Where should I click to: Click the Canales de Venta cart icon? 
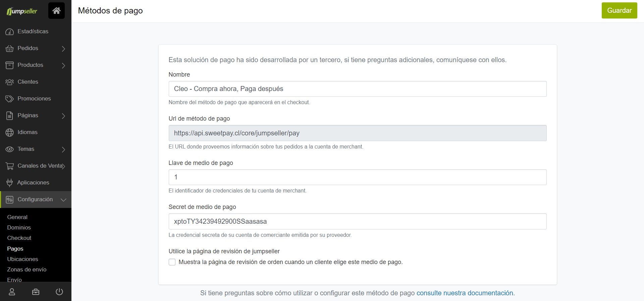(x=9, y=166)
